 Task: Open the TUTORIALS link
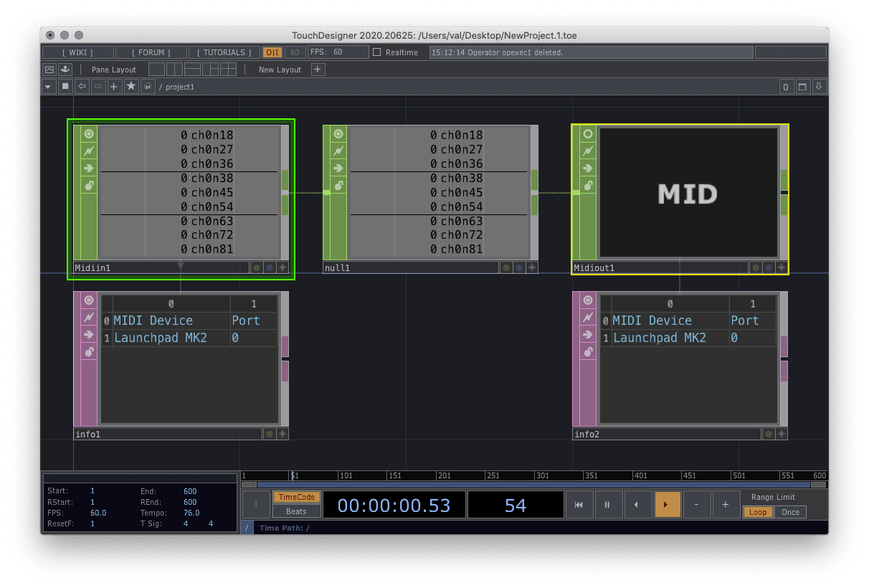pos(224,52)
